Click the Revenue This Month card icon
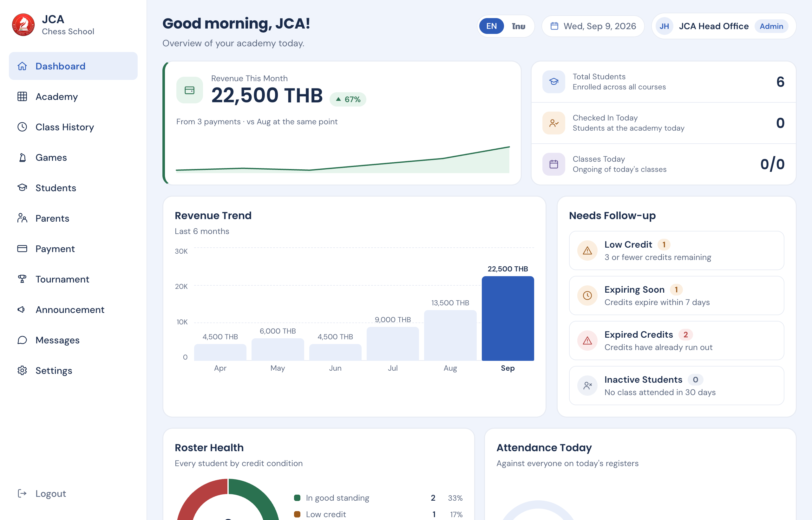Screen dimensions: 812x520 coord(189,90)
